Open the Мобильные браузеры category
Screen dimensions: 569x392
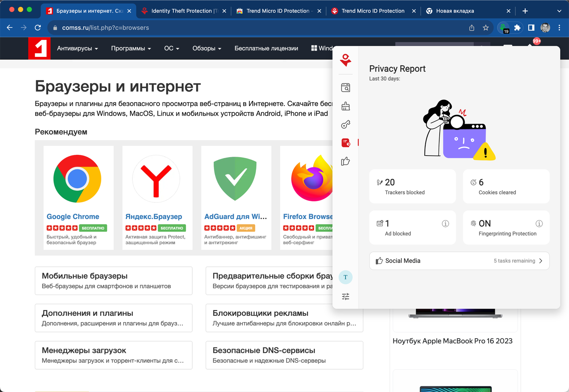pyautogui.click(x=113, y=281)
